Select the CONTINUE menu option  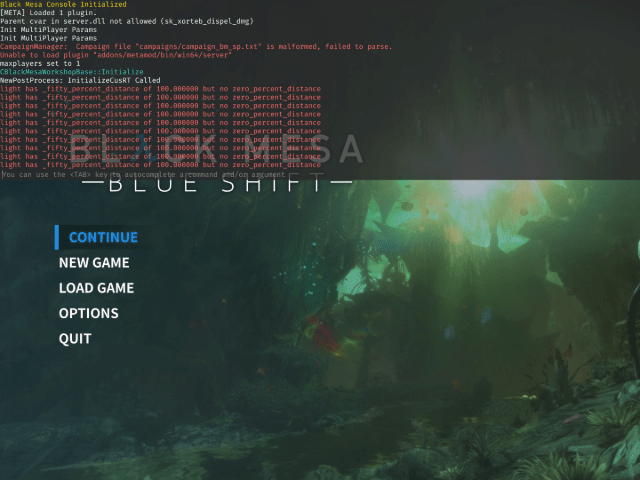coord(103,237)
